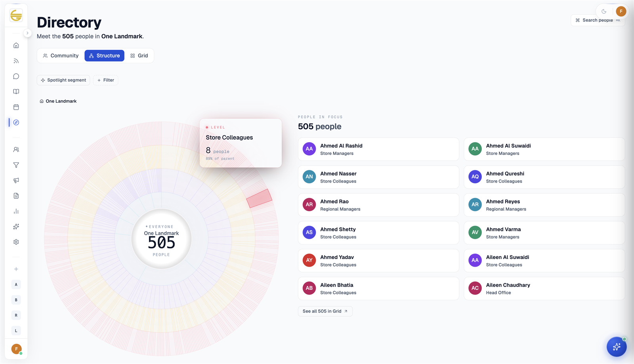Open the funnel segments icon in sidebar
Image resolution: width=634 pixels, height=364 pixels.
16,165
